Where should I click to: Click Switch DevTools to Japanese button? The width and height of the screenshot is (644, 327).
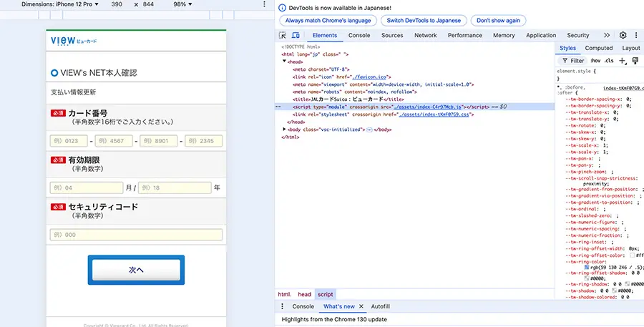click(x=424, y=21)
